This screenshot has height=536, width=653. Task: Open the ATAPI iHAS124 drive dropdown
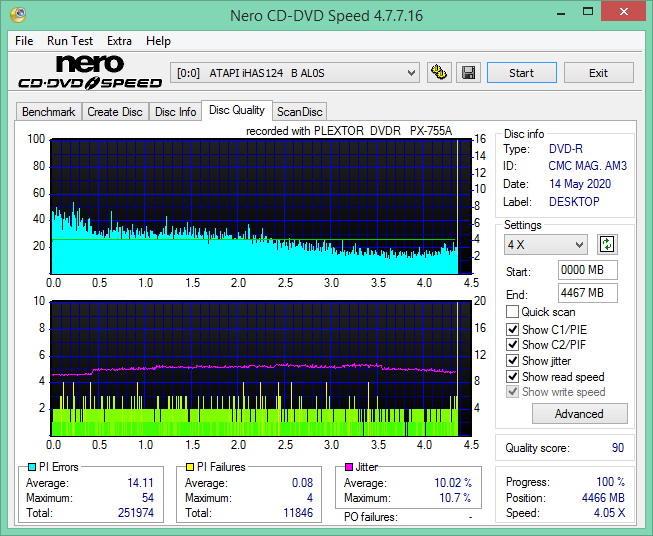pos(295,73)
